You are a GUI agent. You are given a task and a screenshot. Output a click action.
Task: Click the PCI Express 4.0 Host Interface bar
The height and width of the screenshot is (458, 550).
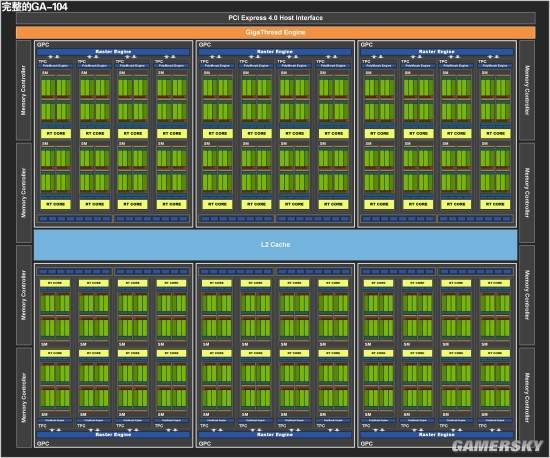[276, 18]
